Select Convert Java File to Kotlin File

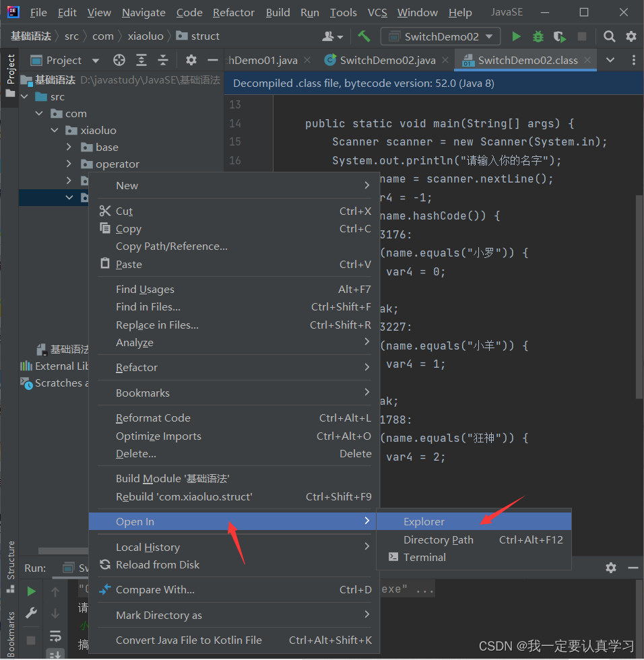[x=234, y=640]
